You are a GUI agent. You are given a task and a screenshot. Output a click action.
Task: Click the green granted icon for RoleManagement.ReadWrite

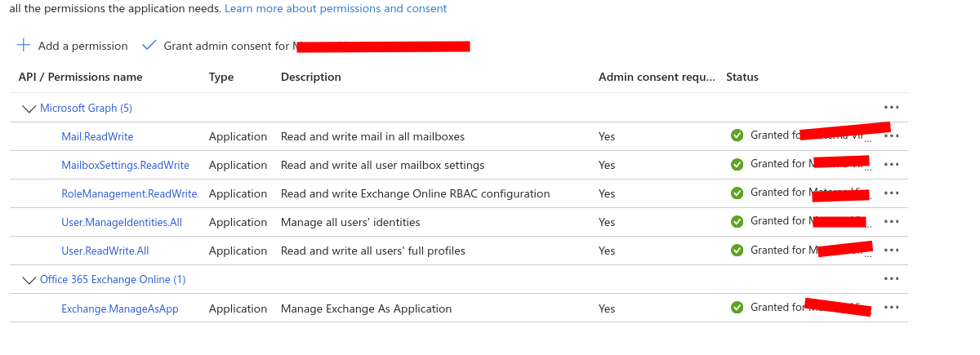[737, 193]
